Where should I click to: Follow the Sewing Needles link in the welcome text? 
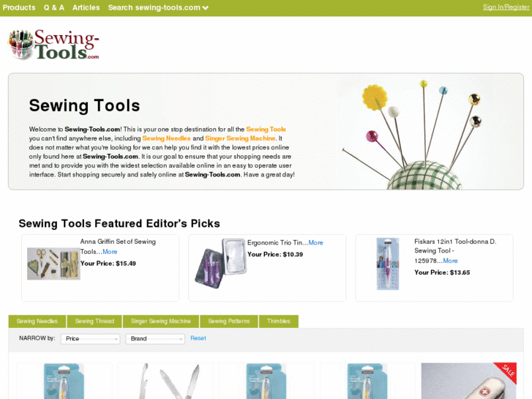(x=166, y=138)
